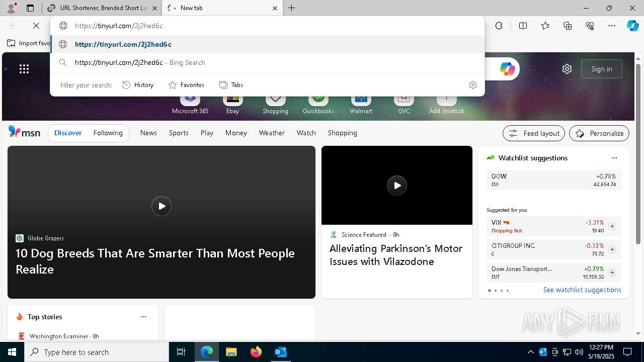Open the Copilot sidebar icon
This screenshot has width=644, height=362.
[x=632, y=26]
